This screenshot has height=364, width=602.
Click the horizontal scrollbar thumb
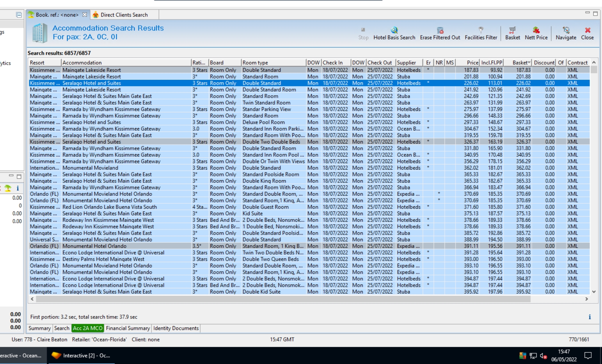click(283, 299)
